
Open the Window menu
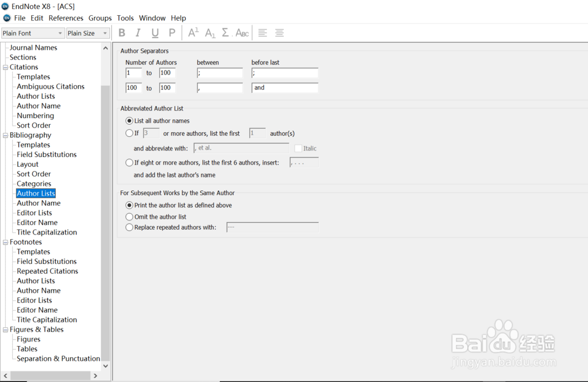pyautogui.click(x=152, y=18)
